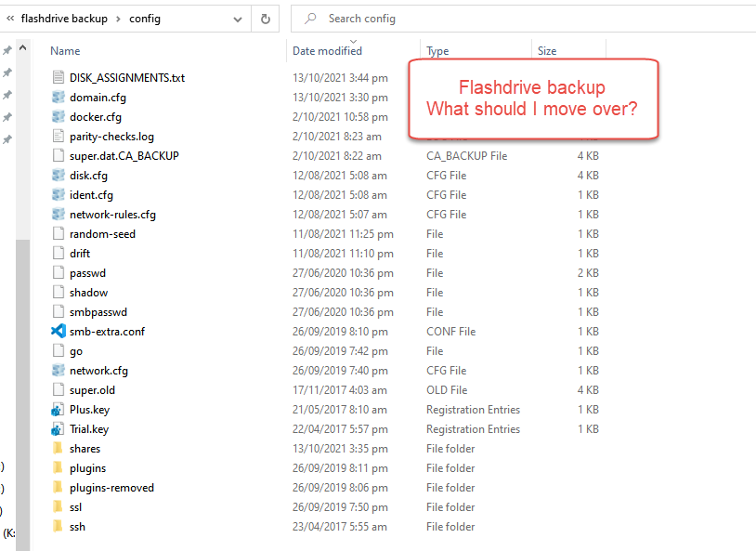Focus the Search config field
Viewport: 756px width, 551px height.
tap(523, 19)
